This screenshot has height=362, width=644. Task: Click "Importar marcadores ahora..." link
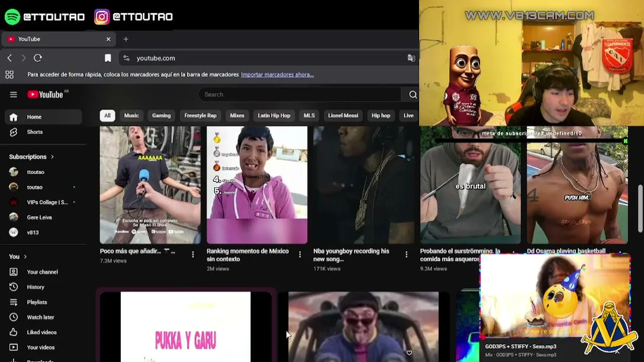[x=277, y=75]
